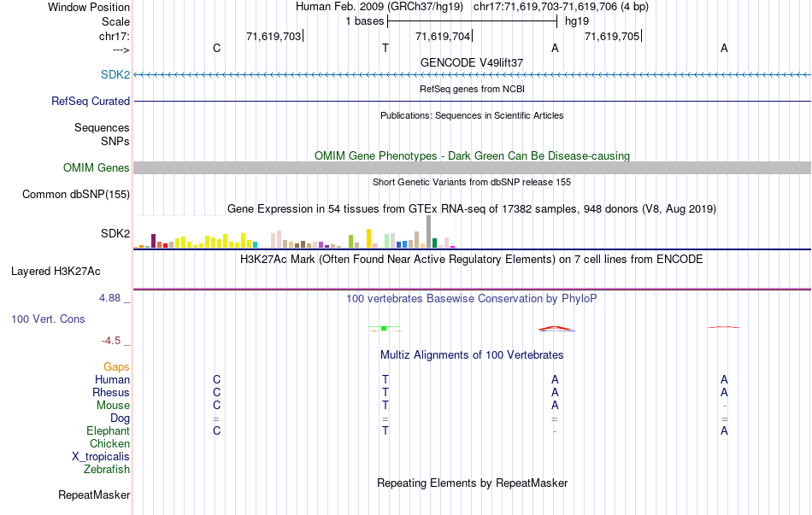Click the Mouse species row label
Image resolution: width=812 pixels, height=515 pixels.
(x=113, y=406)
